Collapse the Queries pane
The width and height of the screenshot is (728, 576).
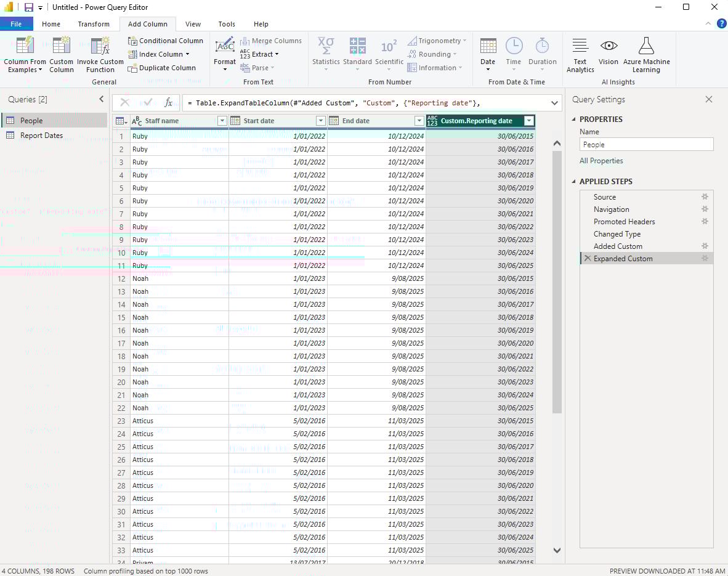[102, 99]
